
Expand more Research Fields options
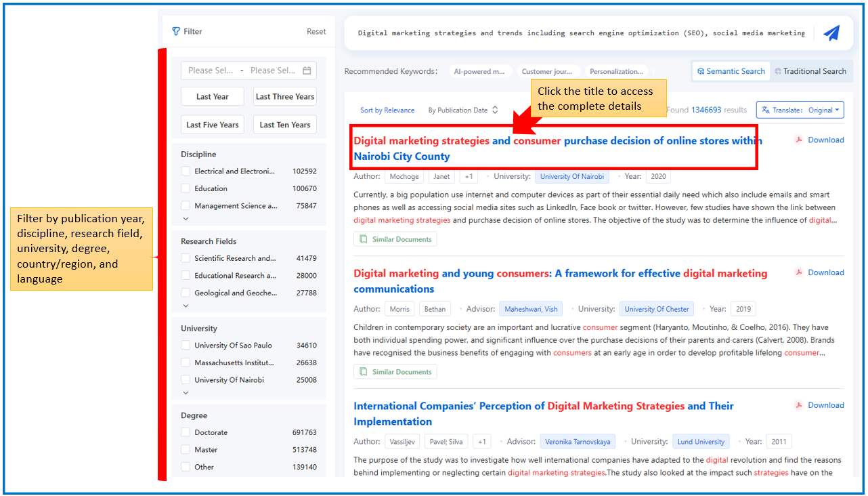[186, 306]
